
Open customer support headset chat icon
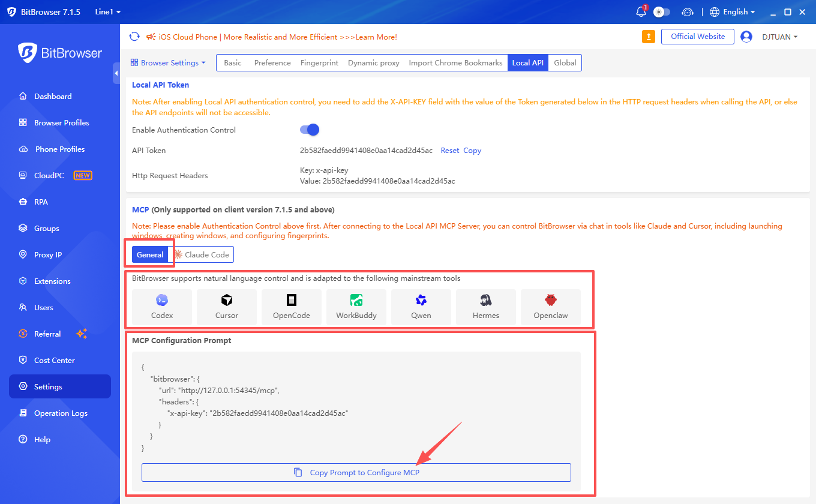click(x=688, y=12)
